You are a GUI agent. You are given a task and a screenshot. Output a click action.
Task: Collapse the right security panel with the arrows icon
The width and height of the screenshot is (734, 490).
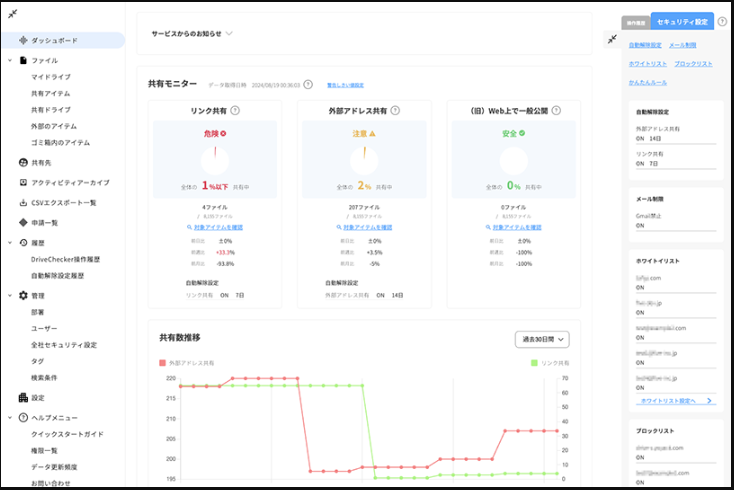(612, 39)
